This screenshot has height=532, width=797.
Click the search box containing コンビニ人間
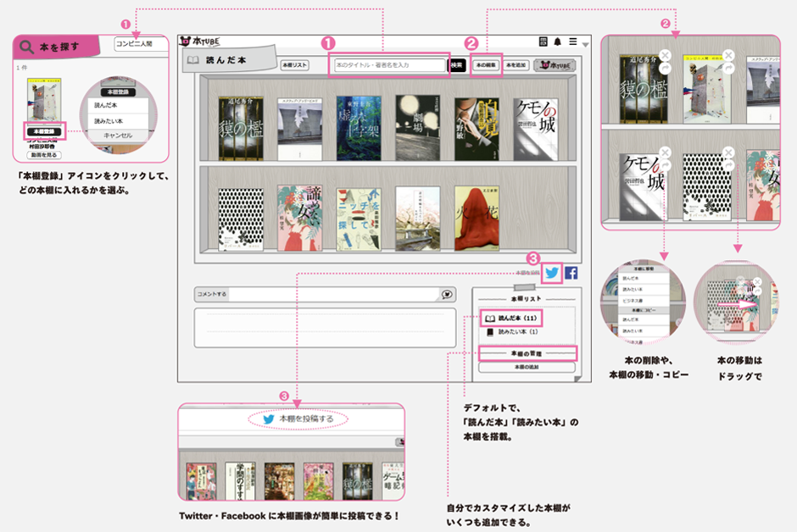[141, 44]
